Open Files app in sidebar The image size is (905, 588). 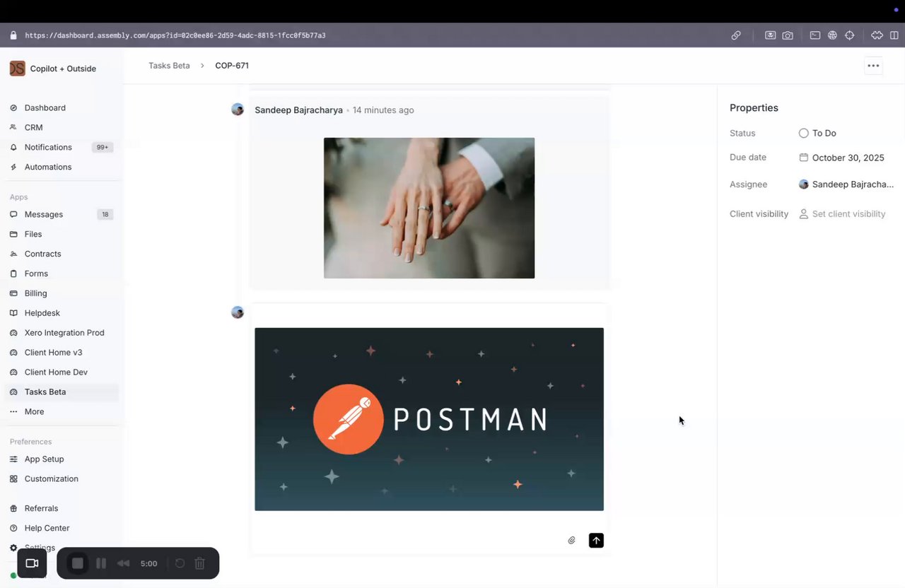(33, 235)
